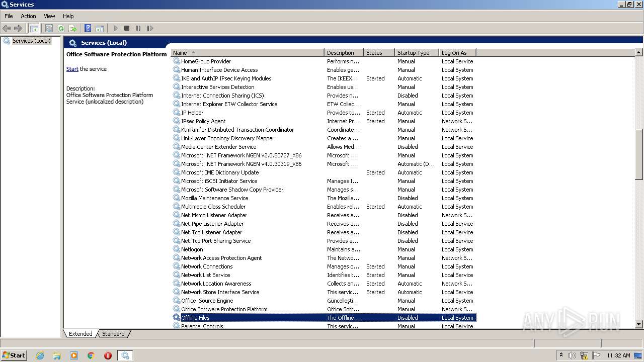The image size is (644, 362).
Task: Open the View menu
Action: (x=49, y=16)
